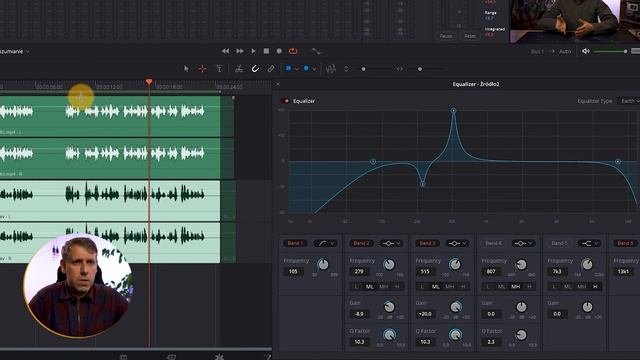Click the horizontal zoom arrows icon
The width and height of the screenshot is (640, 360).
pyautogui.click(x=400, y=69)
